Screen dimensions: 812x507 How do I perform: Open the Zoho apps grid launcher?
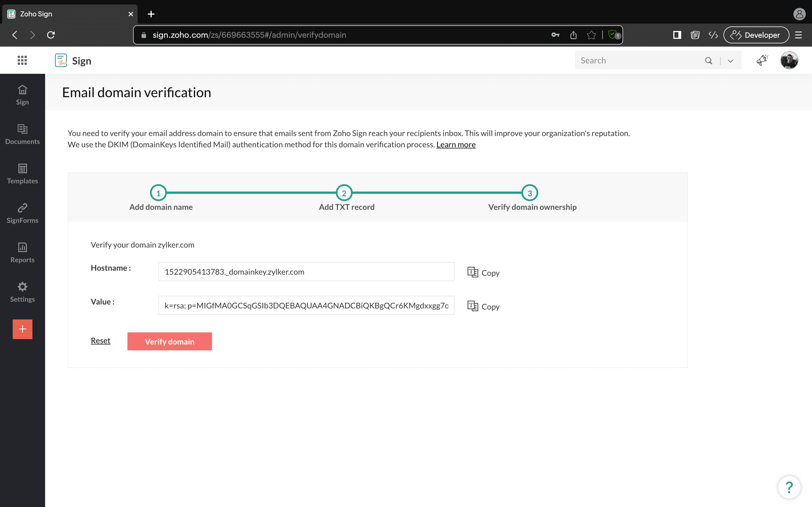tap(22, 60)
